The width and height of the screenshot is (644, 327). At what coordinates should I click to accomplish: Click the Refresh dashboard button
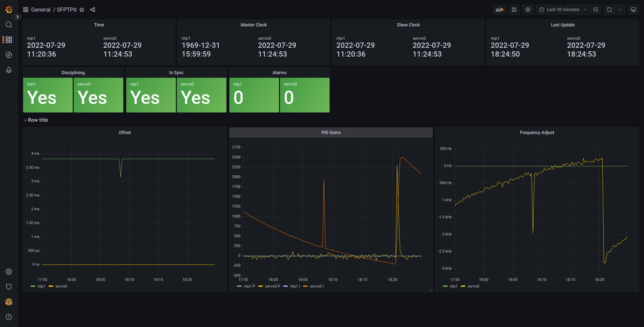coord(609,10)
